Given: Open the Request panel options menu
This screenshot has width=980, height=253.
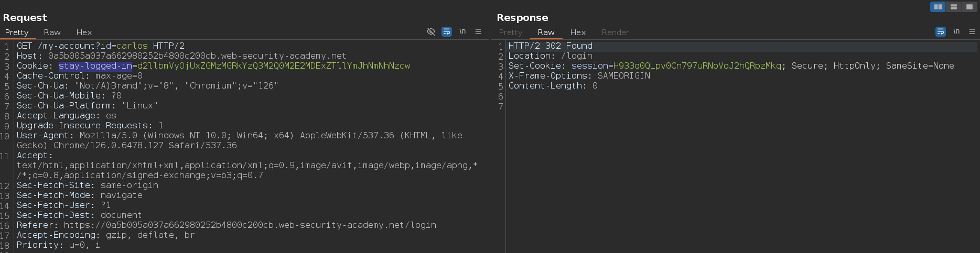Looking at the screenshot, I should point(478,31).
